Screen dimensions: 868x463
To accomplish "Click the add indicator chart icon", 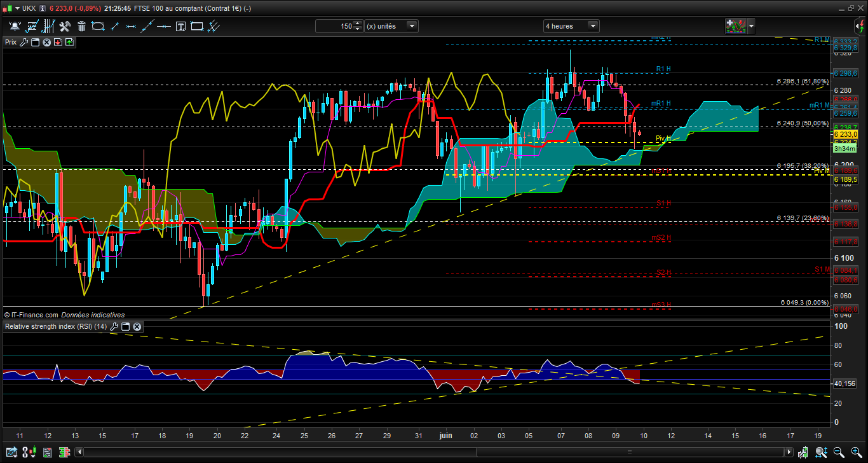I will (736, 26).
